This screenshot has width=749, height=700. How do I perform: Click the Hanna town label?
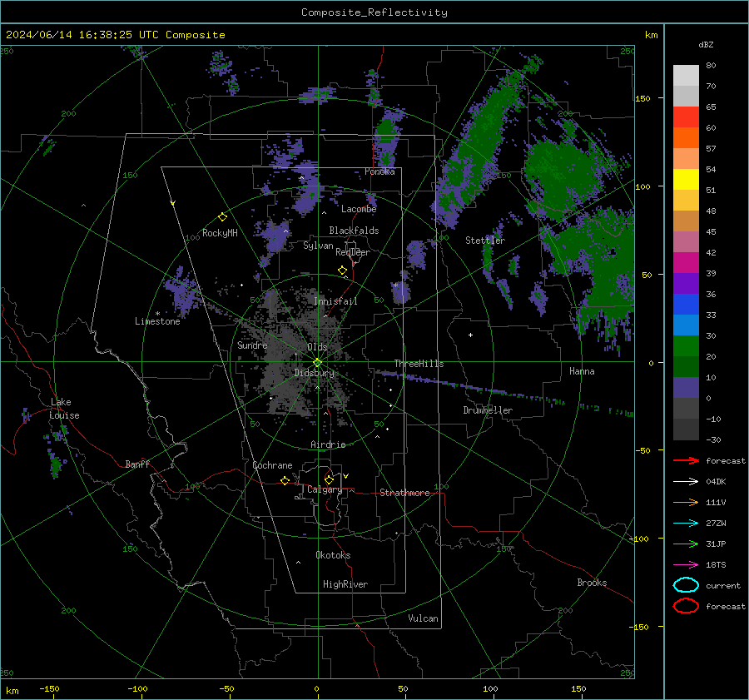pyautogui.click(x=582, y=371)
